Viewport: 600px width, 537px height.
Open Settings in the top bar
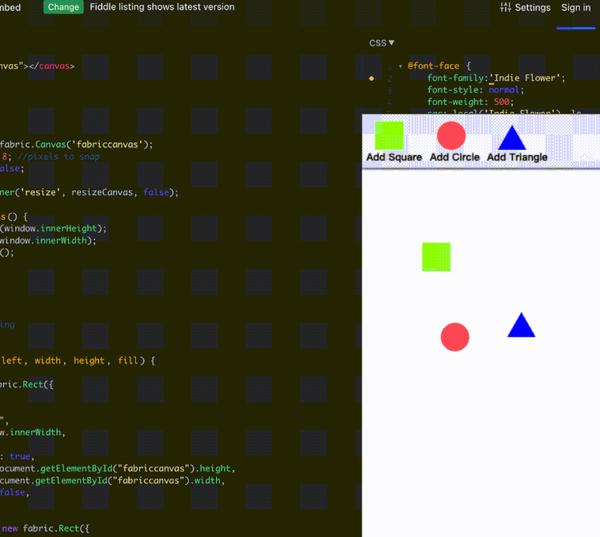pos(525,7)
